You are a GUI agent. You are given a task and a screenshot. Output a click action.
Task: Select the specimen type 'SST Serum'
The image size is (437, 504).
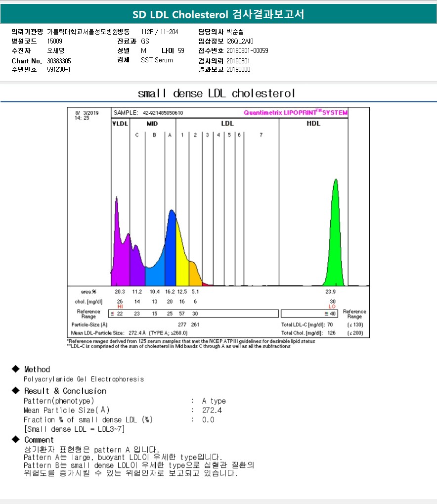pos(157,60)
